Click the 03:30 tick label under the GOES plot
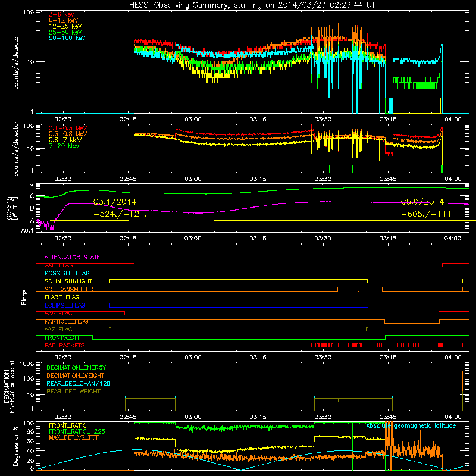Screen dimensions: 476x476 point(322,239)
